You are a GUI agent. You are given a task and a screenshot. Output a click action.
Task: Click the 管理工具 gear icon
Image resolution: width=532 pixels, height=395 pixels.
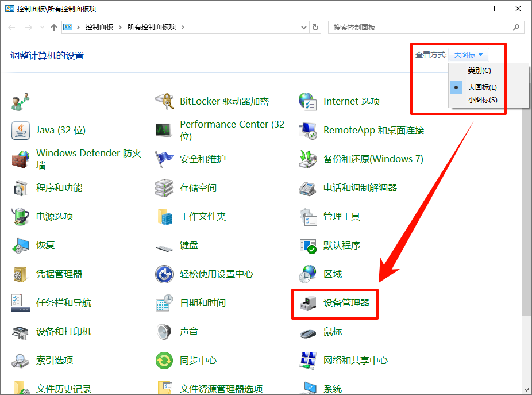[x=308, y=217]
